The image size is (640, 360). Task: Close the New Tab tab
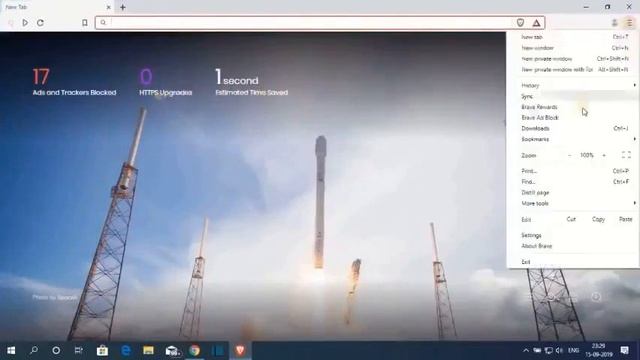(x=109, y=7)
